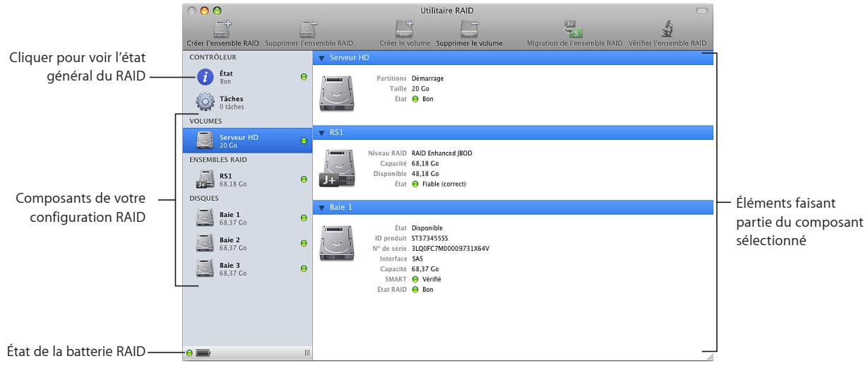The height and width of the screenshot is (366, 868).
Task: Click the Utilitaire RAID window title
Action: click(446, 11)
